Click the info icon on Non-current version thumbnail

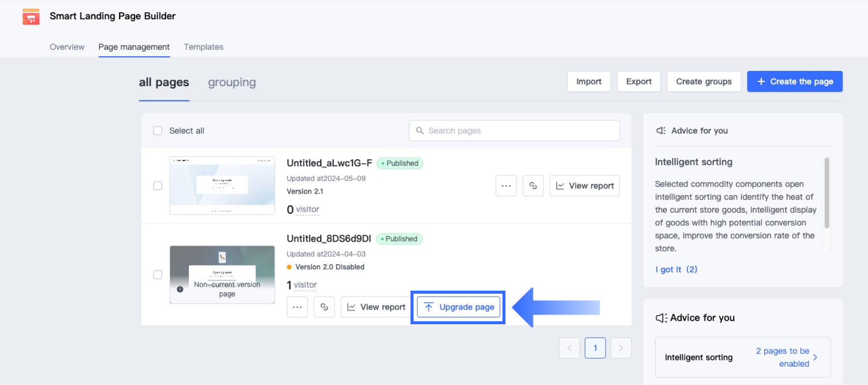pyautogui.click(x=180, y=289)
